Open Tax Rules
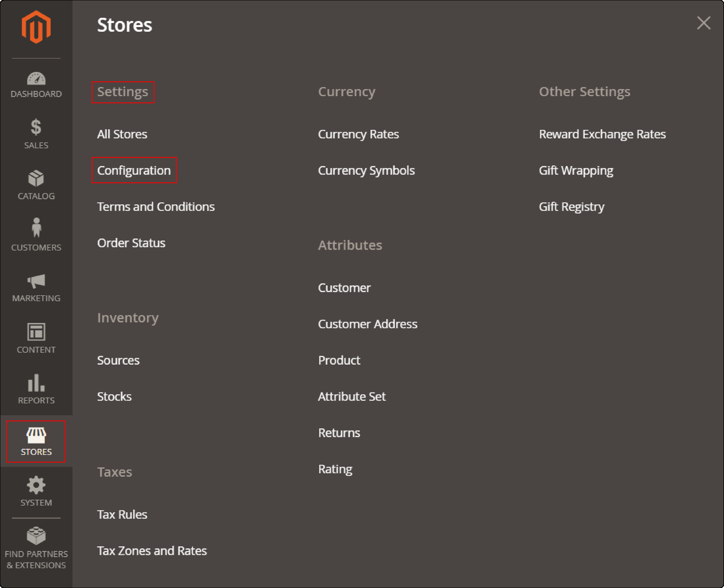Screen dimensions: 724x588 tap(122, 514)
